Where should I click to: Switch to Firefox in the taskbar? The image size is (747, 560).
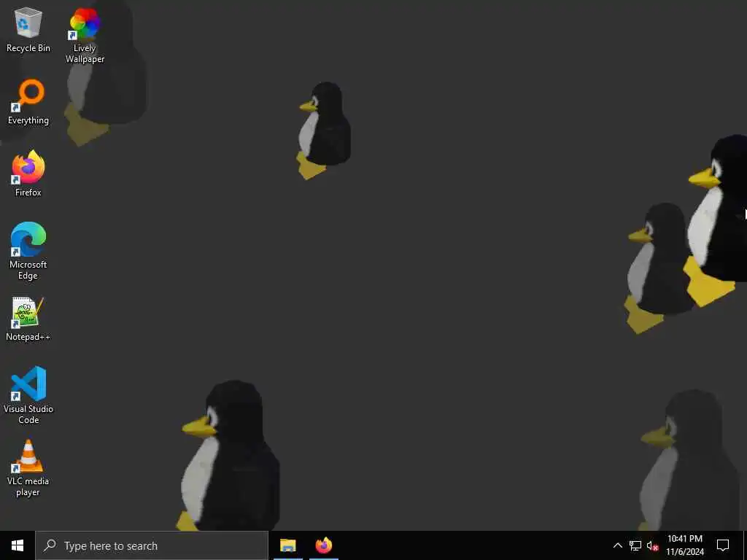(x=324, y=545)
